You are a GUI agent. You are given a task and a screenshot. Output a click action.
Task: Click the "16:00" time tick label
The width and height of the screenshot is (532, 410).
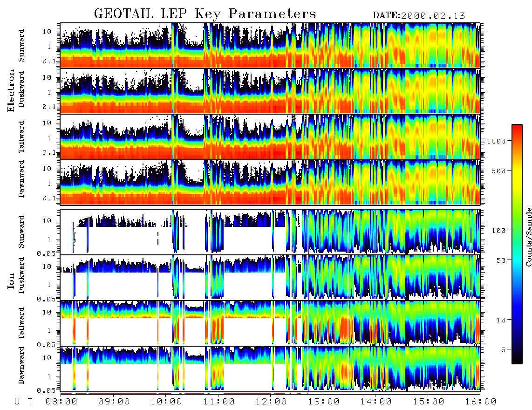pos(481,402)
